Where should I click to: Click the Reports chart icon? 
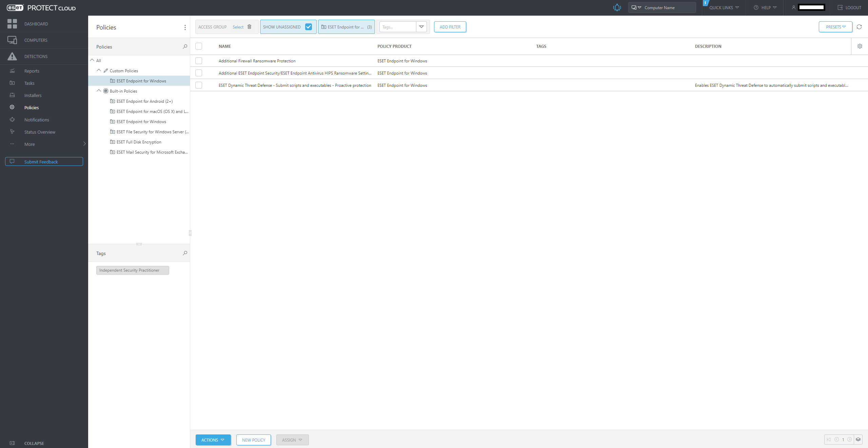pyautogui.click(x=12, y=71)
